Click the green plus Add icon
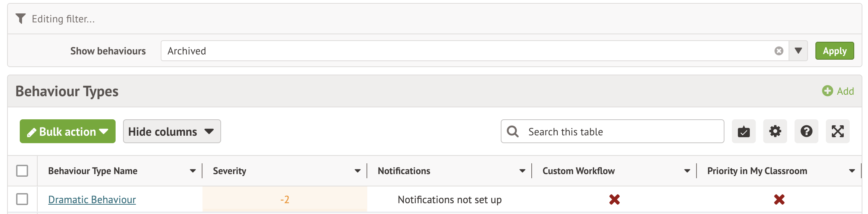Viewport: 868px width, 214px height. pyautogui.click(x=827, y=91)
